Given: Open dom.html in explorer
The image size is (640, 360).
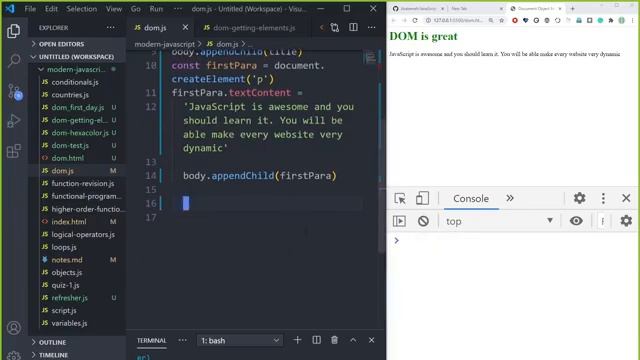Looking at the screenshot, I should point(68,158).
